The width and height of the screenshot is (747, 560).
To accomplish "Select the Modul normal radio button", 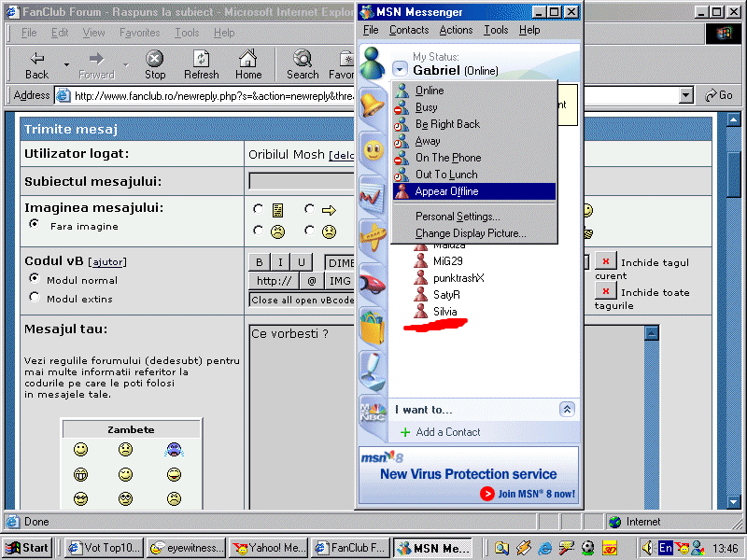I will pyautogui.click(x=34, y=277).
